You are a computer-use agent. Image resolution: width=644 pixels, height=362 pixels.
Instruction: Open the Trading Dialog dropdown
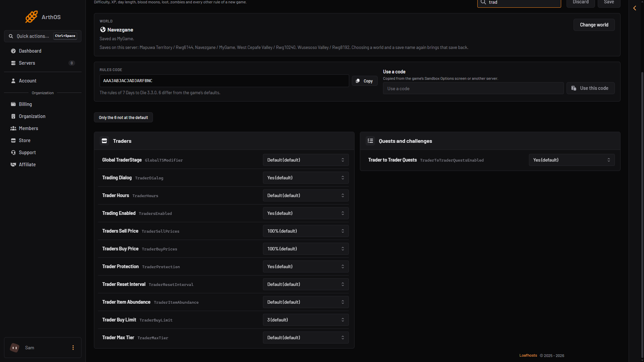click(x=306, y=178)
